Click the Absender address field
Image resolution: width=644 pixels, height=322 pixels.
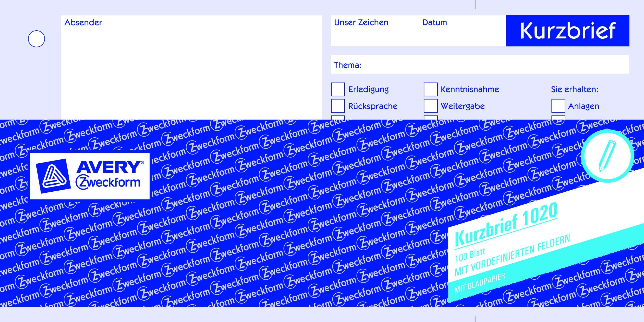point(192,68)
